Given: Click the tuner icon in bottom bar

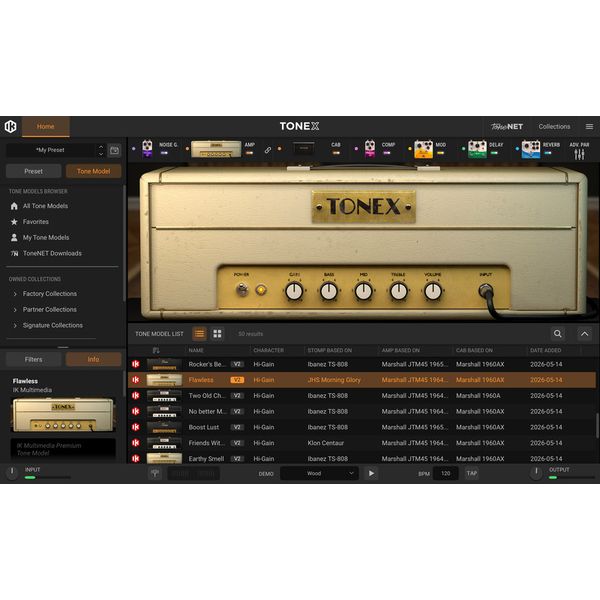Looking at the screenshot, I should coord(155,474).
